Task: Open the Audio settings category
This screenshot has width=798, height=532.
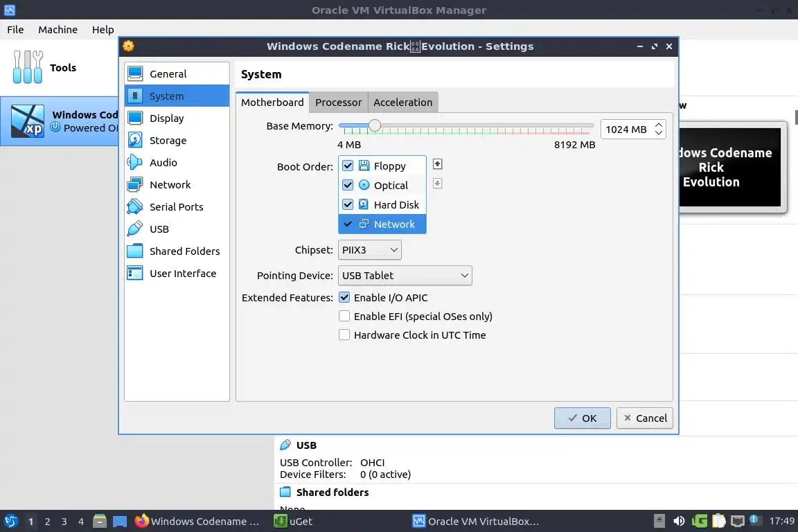Action: tap(177, 162)
